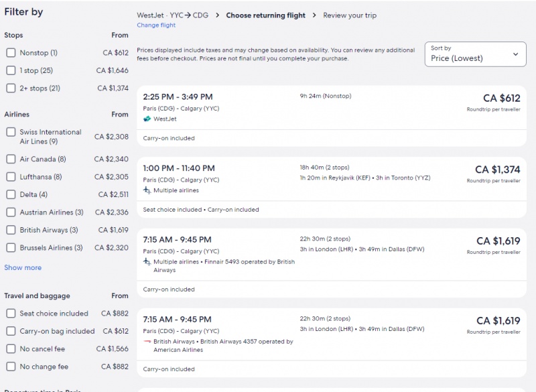Filter by Swiss International Air Lines

tap(11, 132)
